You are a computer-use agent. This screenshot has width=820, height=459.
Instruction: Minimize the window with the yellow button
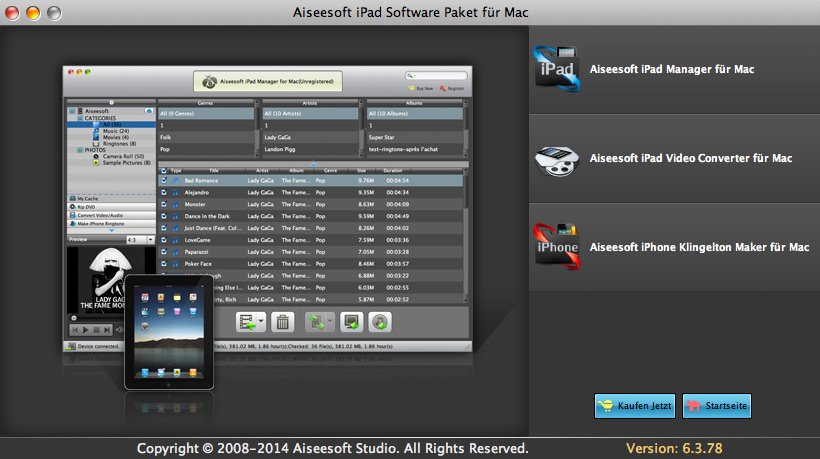point(33,13)
